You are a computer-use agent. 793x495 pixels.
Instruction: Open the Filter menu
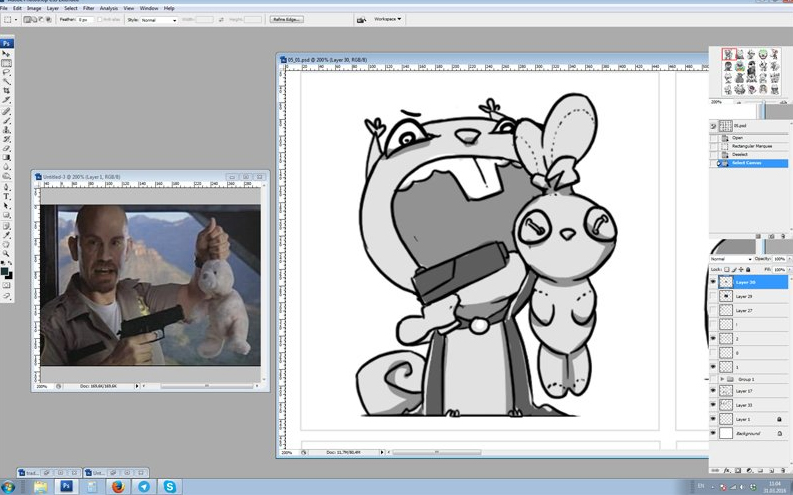88,8
